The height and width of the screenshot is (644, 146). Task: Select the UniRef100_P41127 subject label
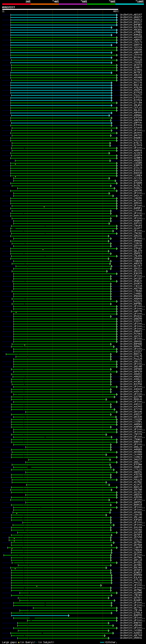pyautogui.click(x=131, y=95)
